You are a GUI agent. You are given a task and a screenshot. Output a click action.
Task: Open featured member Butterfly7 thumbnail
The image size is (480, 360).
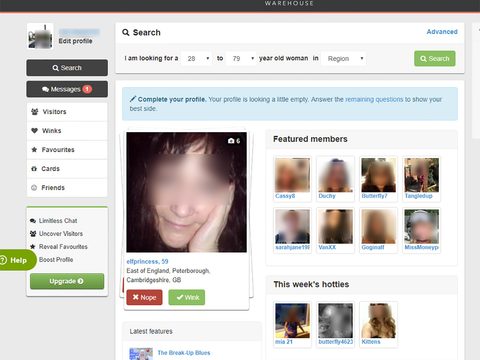379,175
